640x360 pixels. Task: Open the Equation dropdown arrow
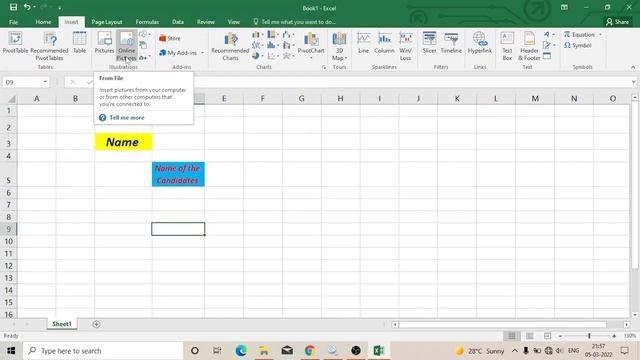(600, 35)
